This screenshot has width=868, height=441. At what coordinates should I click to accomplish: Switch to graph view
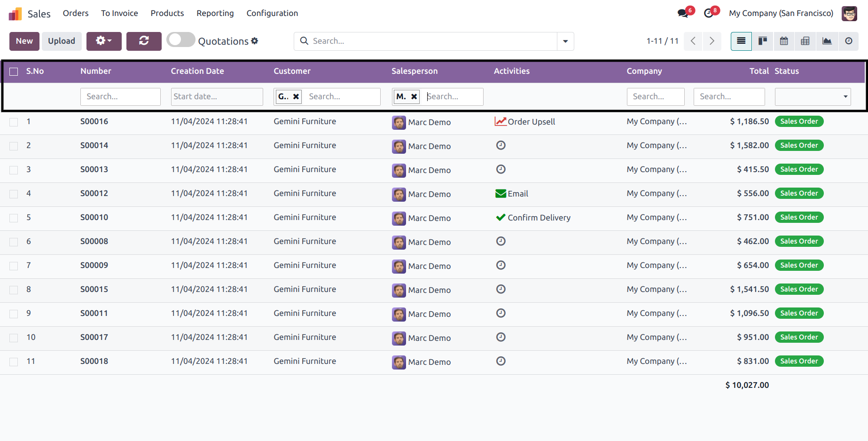tap(827, 41)
